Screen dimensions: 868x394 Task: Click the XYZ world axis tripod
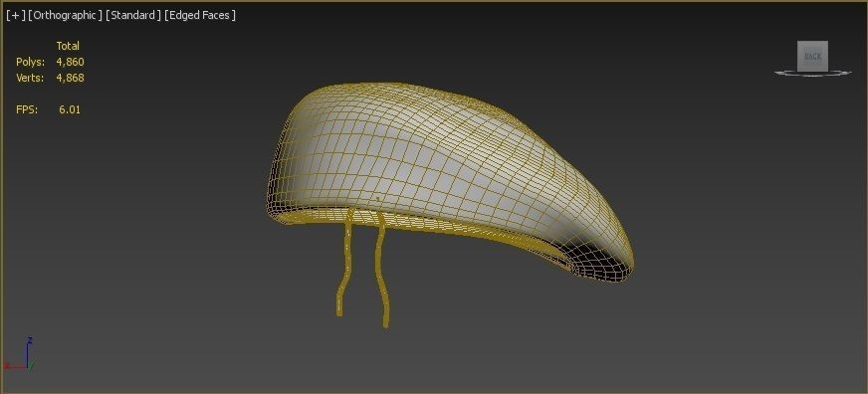[x=19, y=354]
